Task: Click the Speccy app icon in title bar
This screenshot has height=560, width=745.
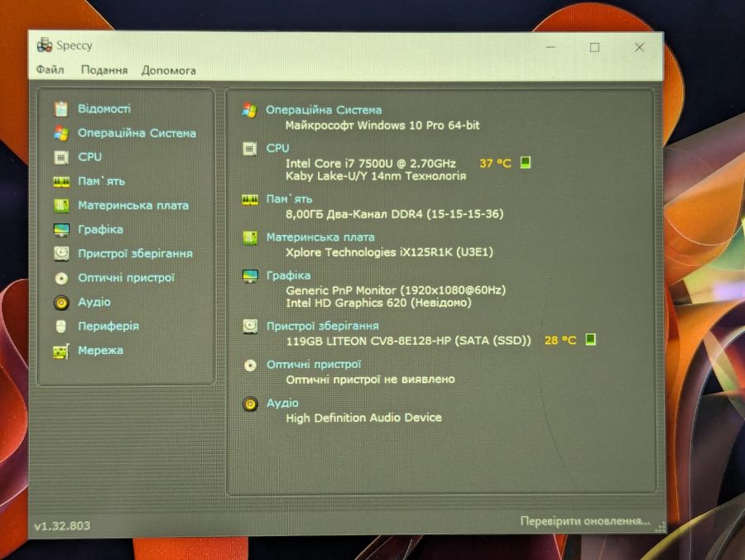Action: tap(44, 45)
